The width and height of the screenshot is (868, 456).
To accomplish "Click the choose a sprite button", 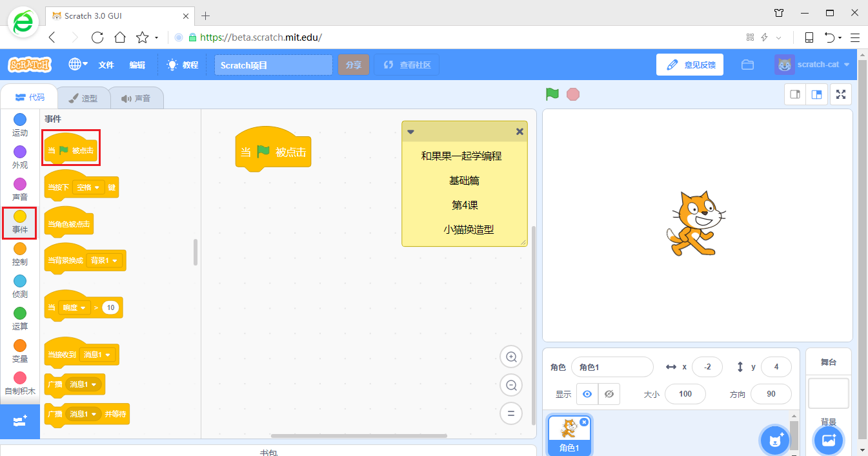I will pyautogui.click(x=774, y=440).
